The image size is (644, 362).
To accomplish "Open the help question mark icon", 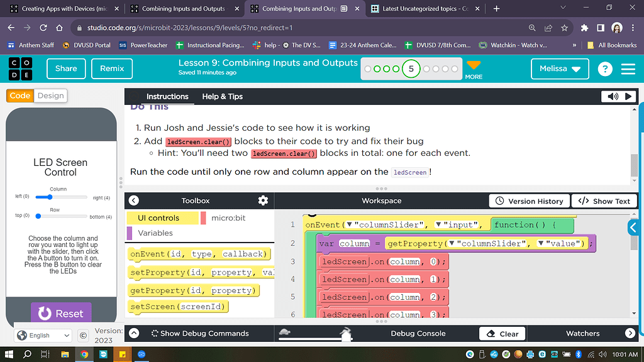I will click(605, 69).
